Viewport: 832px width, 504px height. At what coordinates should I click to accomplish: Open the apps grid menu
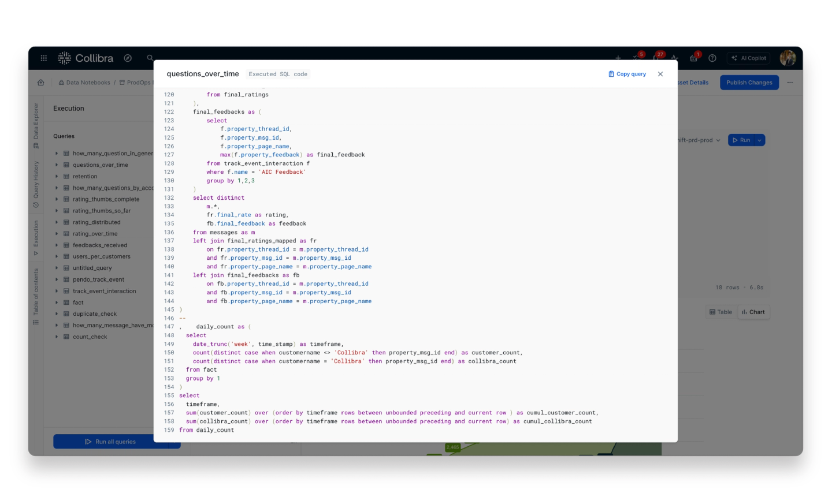[43, 58]
